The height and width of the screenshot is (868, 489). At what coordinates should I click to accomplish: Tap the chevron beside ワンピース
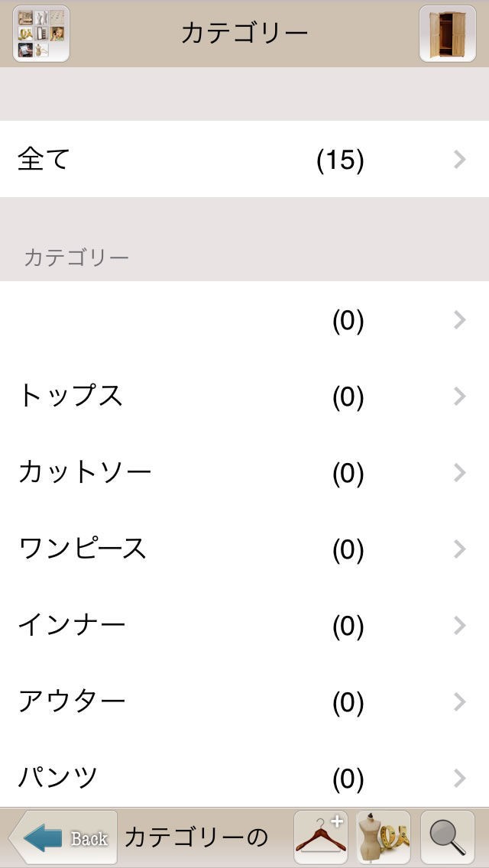click(x=459, y=549)
